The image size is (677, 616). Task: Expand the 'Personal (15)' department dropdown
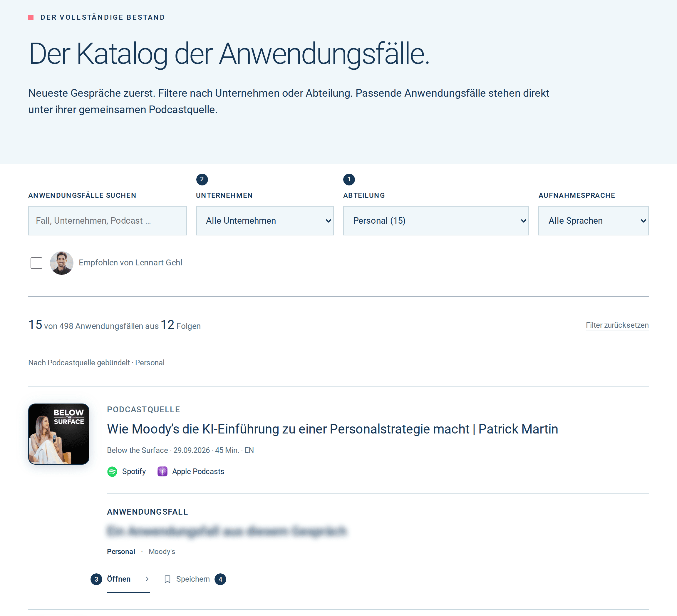tap(435, 221)
